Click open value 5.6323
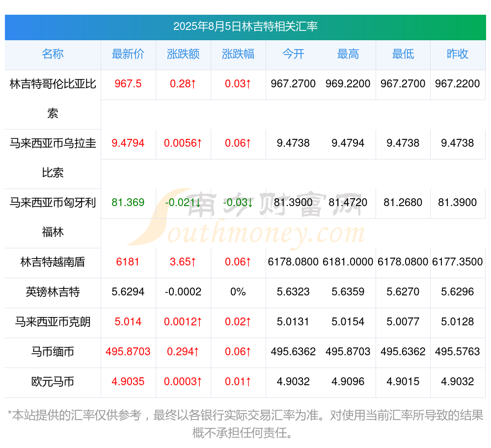This screenshot has width=491, height=448. [293, 292]
